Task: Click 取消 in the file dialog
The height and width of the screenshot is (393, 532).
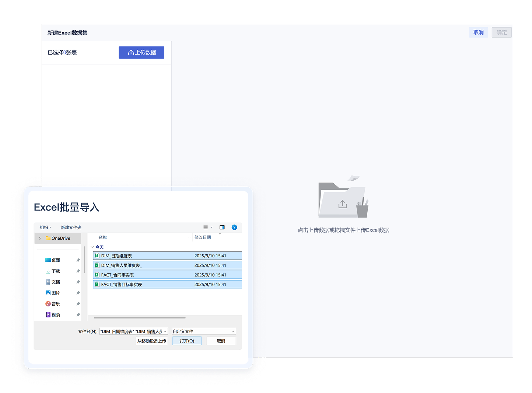Action: tap(221, 341)
